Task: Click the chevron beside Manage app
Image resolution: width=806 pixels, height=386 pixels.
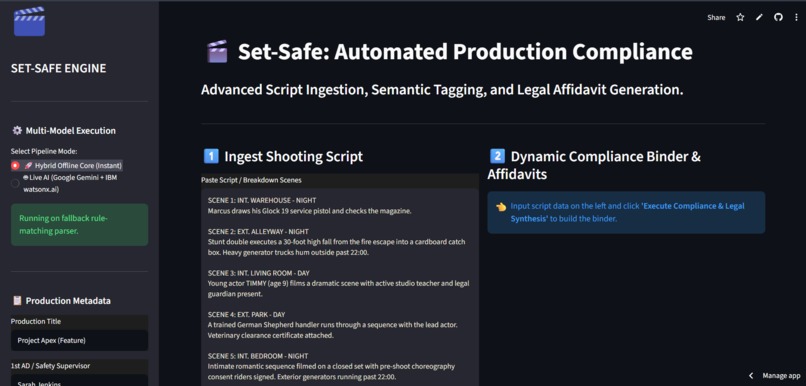Action: 751,376
